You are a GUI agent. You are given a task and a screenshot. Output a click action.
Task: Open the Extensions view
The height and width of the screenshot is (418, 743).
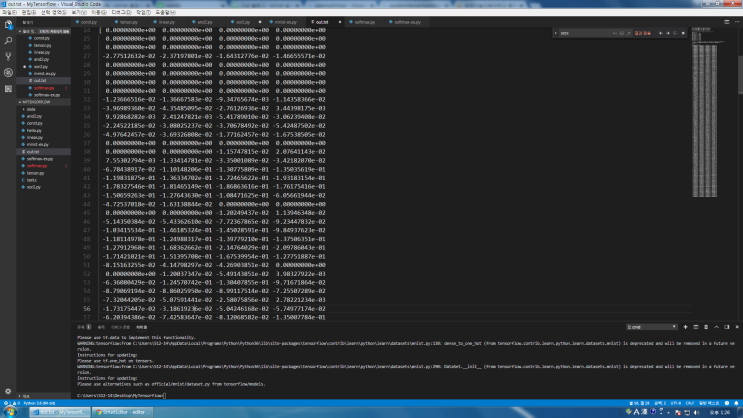[8, 88]
